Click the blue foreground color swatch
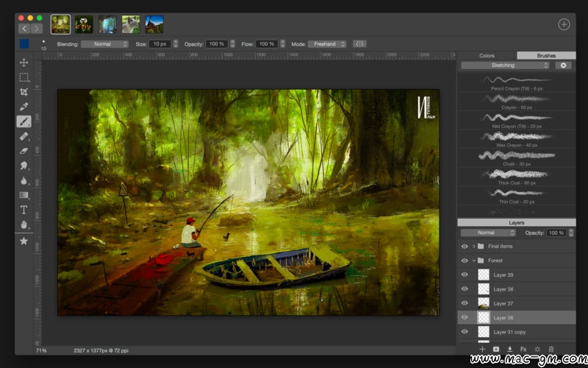Screen dimensions: 588x368 [24, 44]
